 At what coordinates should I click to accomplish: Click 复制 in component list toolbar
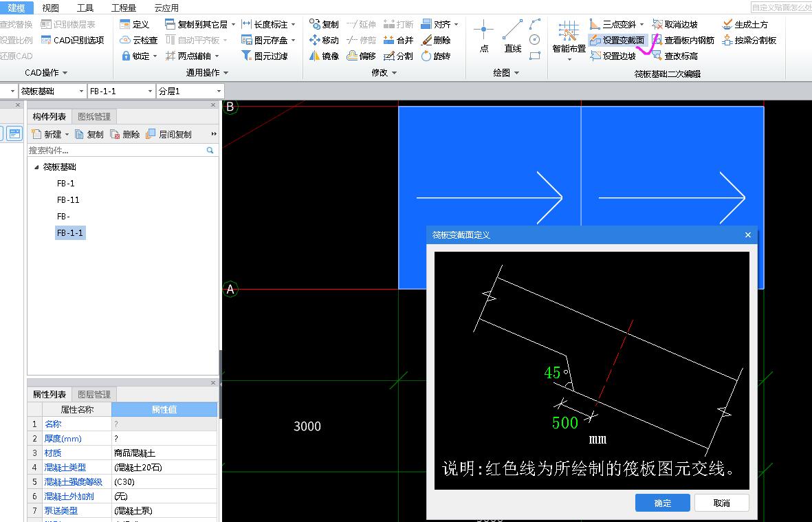[89, 134]
